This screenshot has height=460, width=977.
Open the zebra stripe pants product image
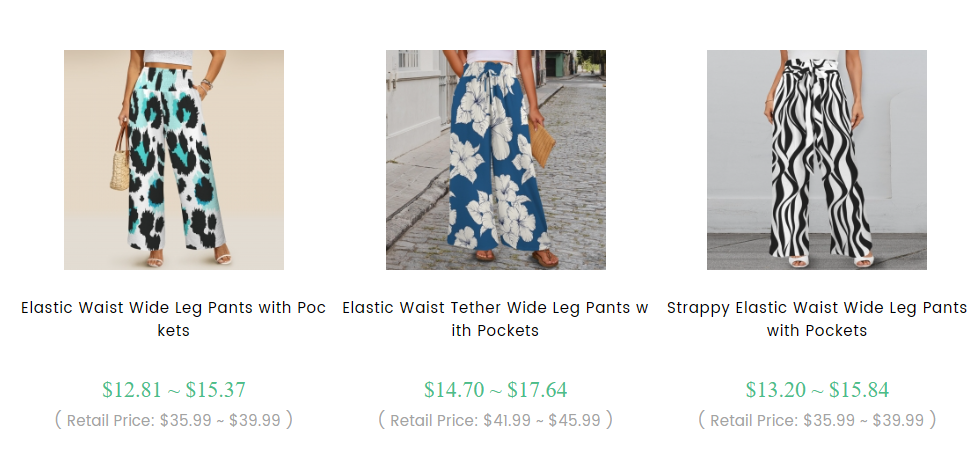[816, 160]
